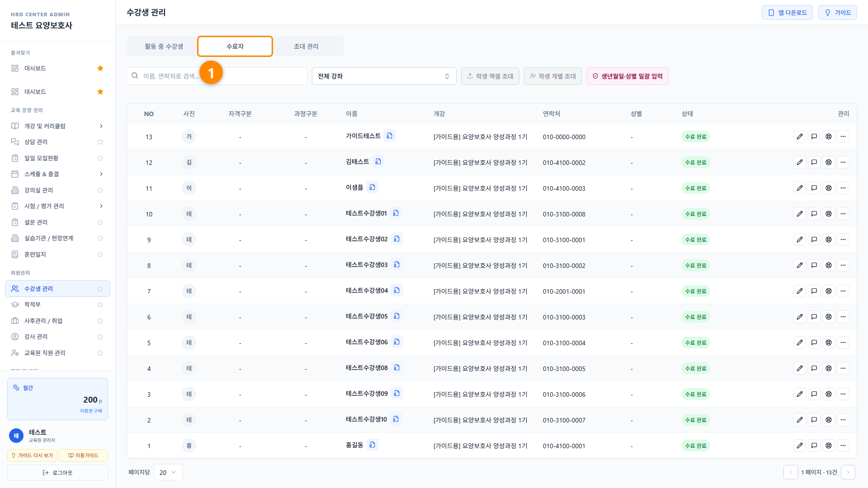Click 생년월일·성별 일괄 입력 button
This screenshot has height=488, width=868.
pyautogui.click(x=627, y=76)
